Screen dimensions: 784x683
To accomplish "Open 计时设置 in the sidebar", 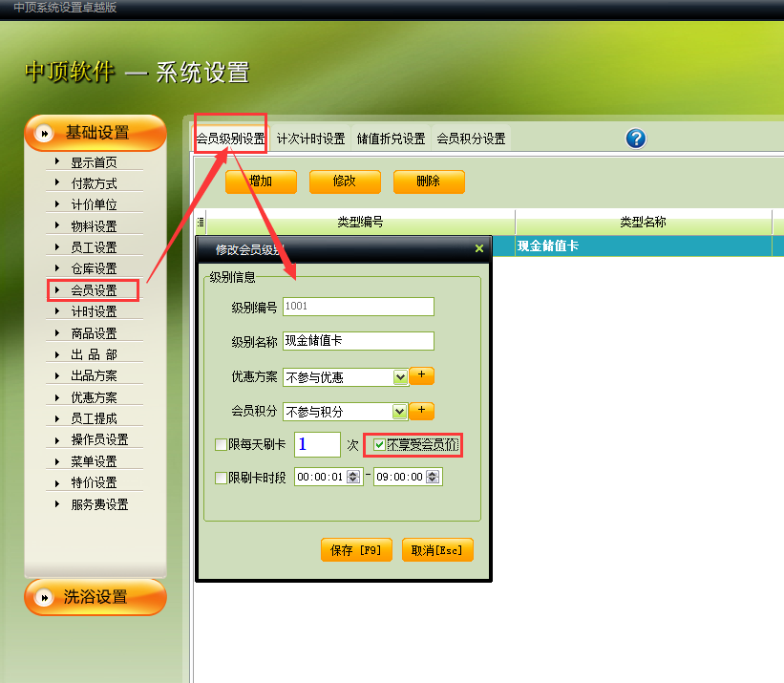I will pos(94,311).
